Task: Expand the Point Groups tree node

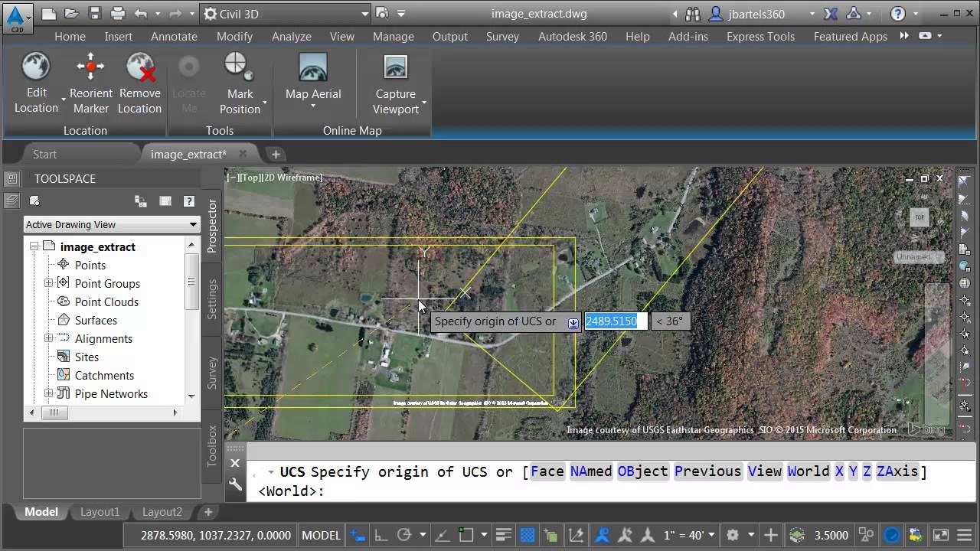Action: pos(48,283)
